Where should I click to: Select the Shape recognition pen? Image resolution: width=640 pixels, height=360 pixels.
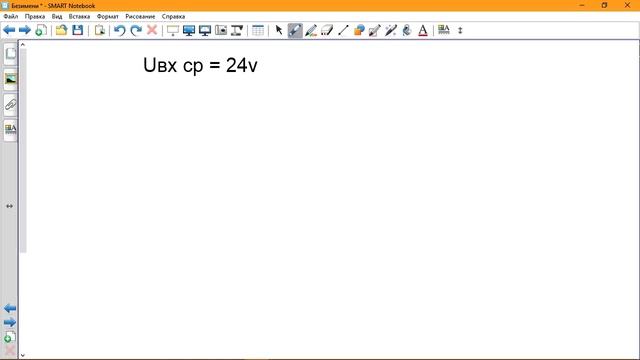click(375, 30)
